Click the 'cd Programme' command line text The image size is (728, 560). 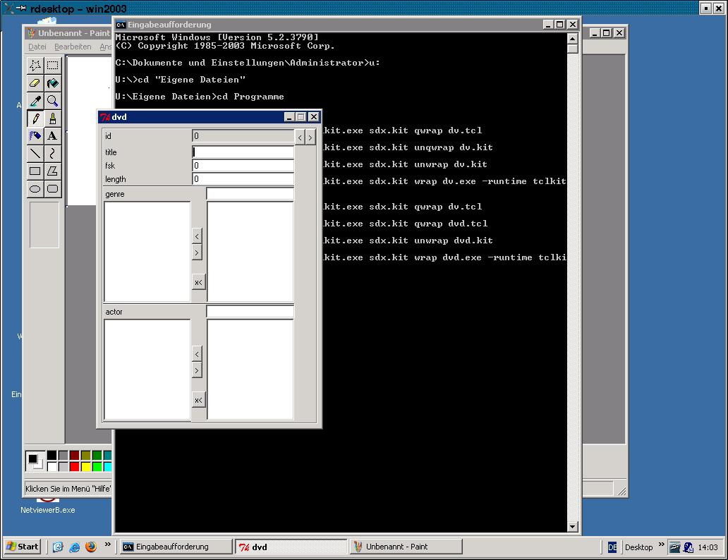click(250, 97)
